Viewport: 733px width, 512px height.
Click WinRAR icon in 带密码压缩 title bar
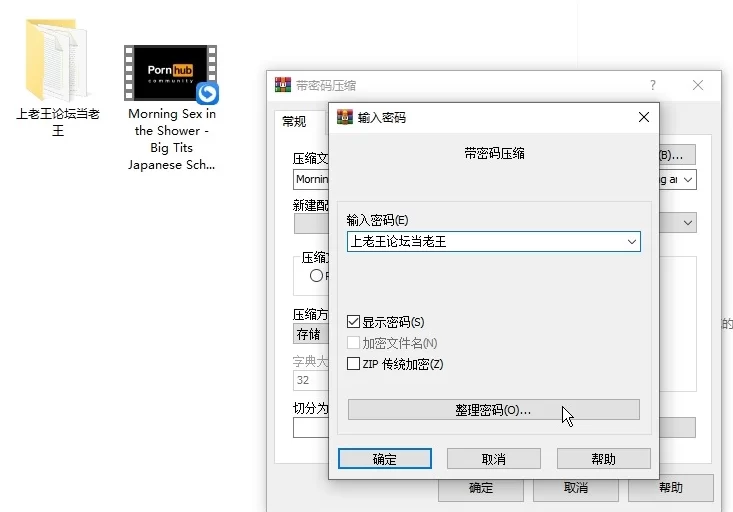click(x=283, y=85)
